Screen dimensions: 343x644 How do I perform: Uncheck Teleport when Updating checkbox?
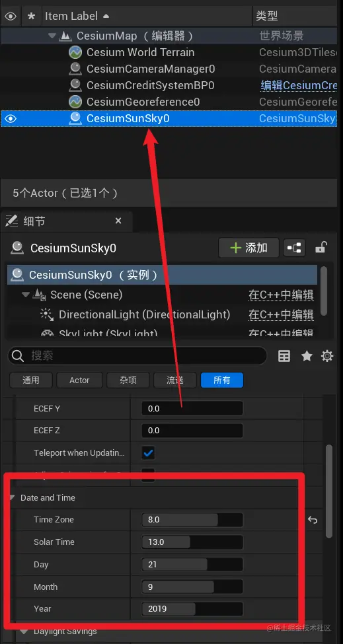tap(148, 453)
